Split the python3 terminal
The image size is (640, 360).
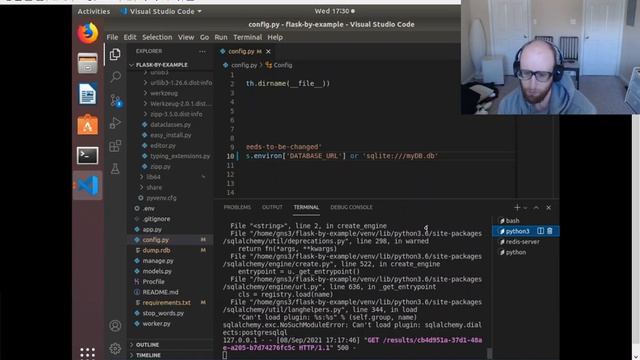[x=540, y=231]
